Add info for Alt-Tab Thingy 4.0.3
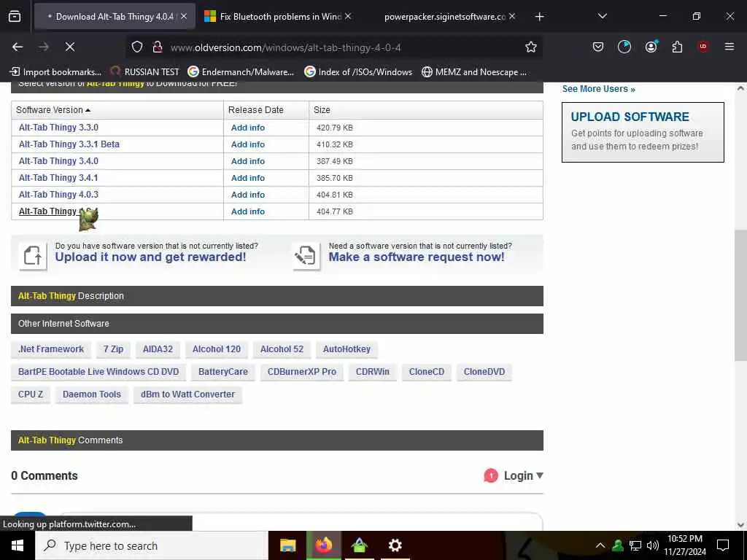The width and height of the screenshot is (747, 560). [248, 194]
